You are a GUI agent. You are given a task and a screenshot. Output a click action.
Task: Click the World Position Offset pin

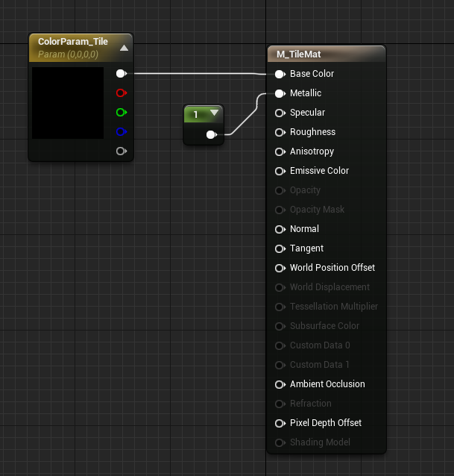pos(280,268)
